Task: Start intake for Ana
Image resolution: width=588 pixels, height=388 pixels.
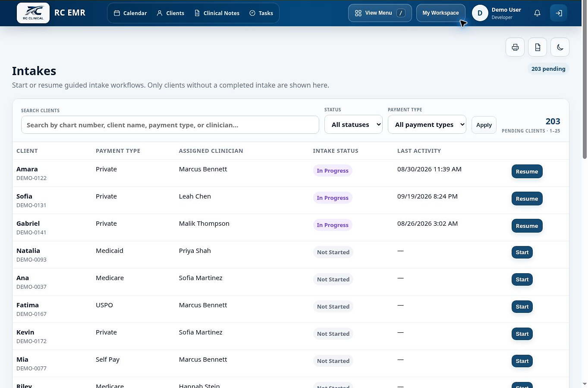Action: [x=522, y=279]
